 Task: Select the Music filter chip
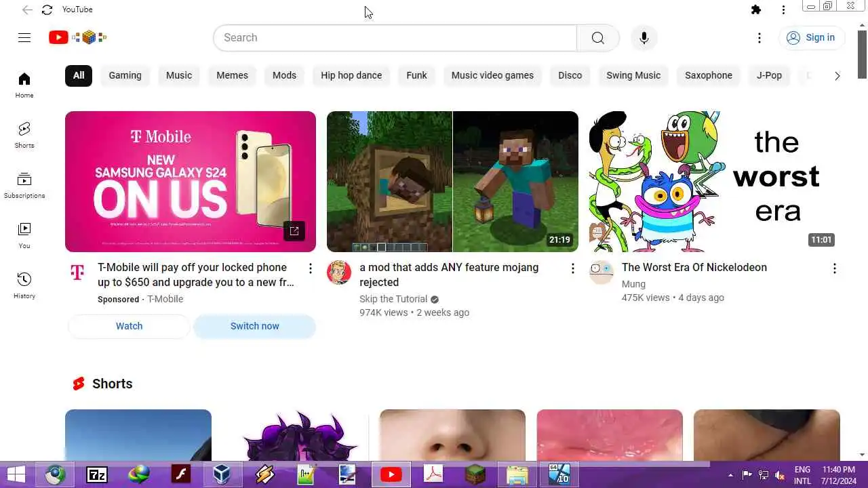click(179, 75)
